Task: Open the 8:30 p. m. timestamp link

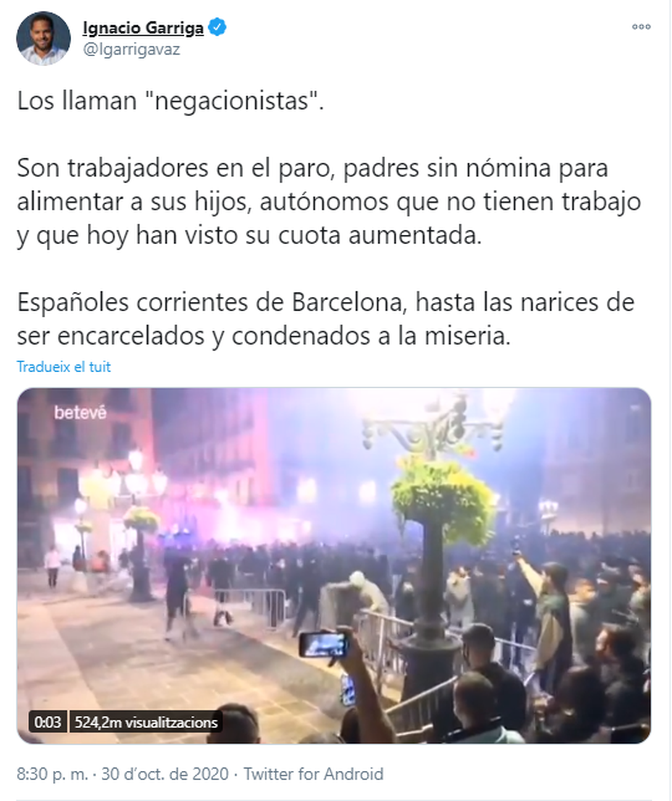Action: tap(52, 774)
